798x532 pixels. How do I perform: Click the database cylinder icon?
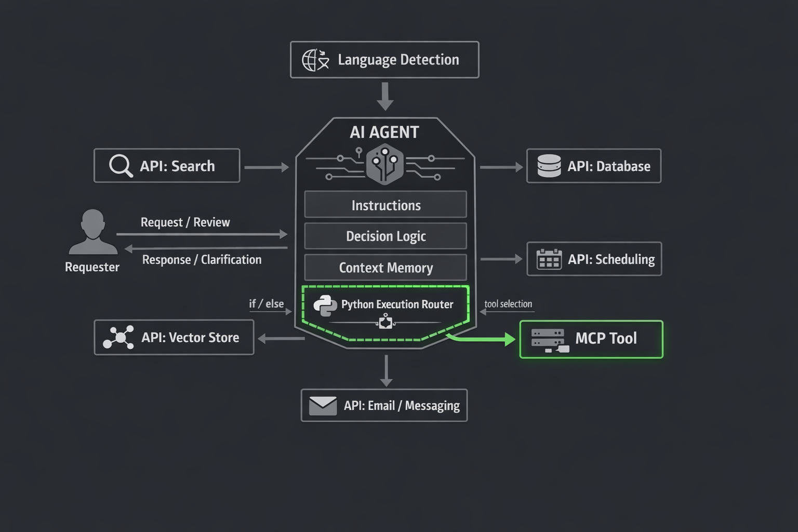(x=549, y=166)
